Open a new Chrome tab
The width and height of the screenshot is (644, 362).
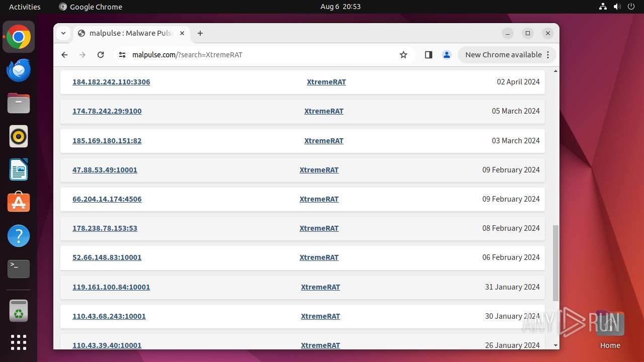(200, 33)
